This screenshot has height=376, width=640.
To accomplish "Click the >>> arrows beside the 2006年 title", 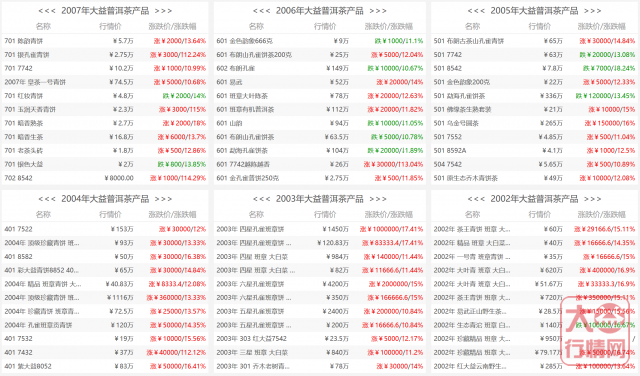I will tap(378, 11).
